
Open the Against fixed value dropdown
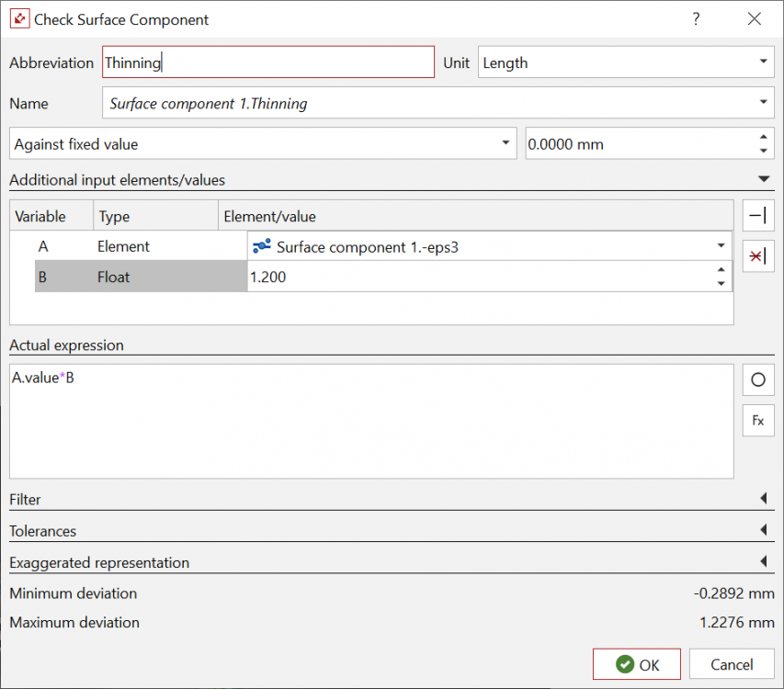pyautogui.click(x=506, y=143)
